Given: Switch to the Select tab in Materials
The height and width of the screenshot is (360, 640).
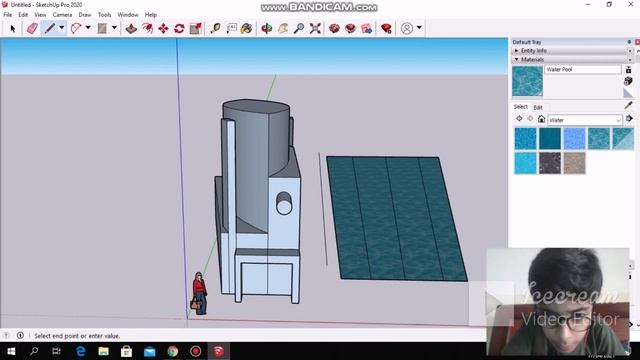Looking at the screenshot, I should [520, 107].
